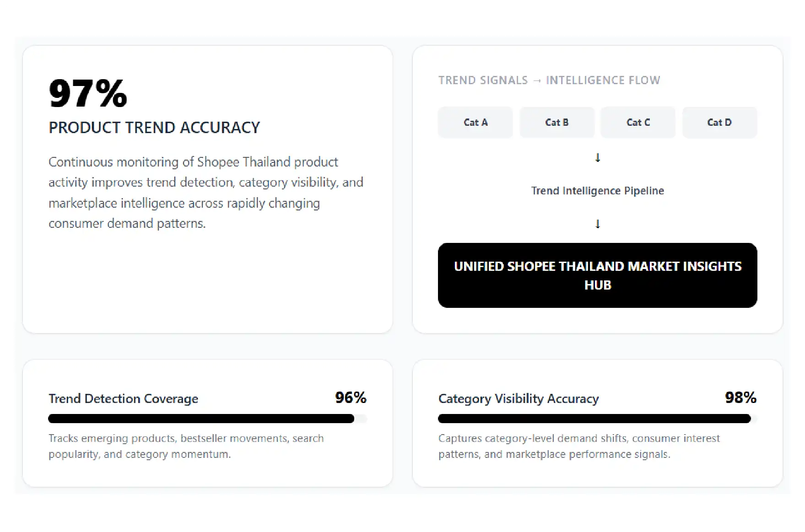
Task: Click the 98% accuracy value
Action: pyautogui.click(x=740, y=398)
